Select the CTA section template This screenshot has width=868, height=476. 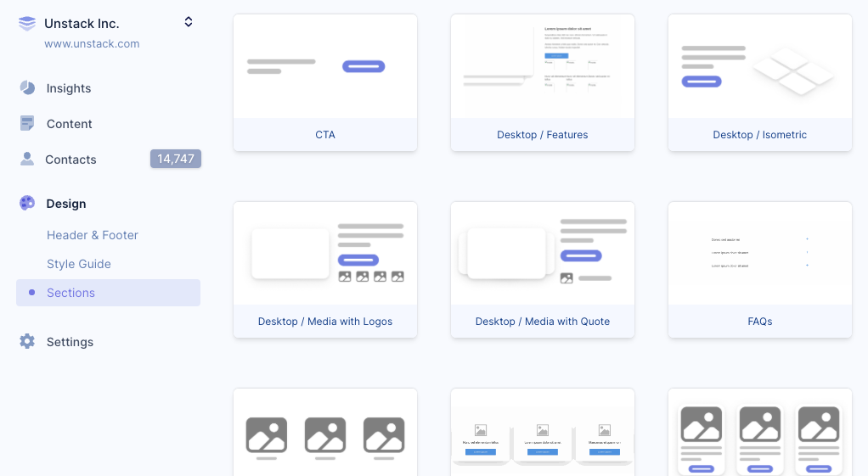[325, 83]
